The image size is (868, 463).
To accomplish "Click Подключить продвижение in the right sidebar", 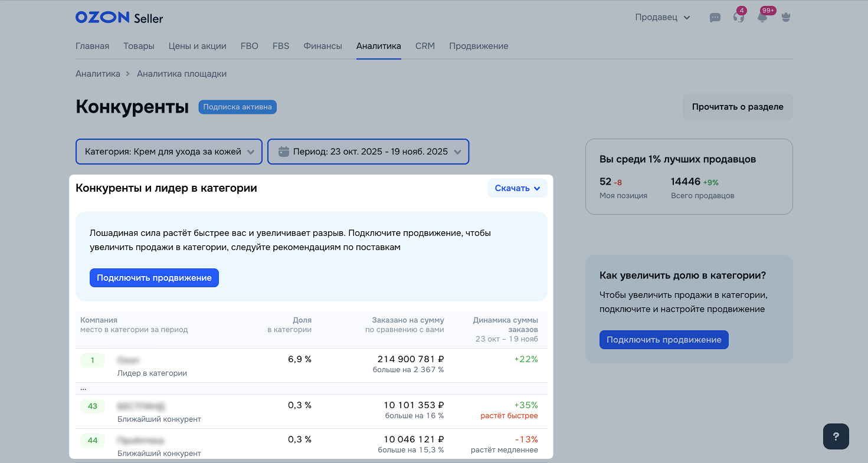I will click(x=664, y=340).
